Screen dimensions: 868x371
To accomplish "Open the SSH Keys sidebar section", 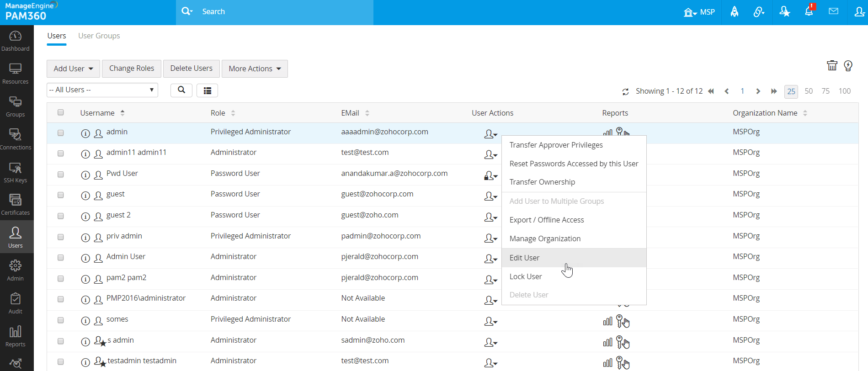I will 16,172.
